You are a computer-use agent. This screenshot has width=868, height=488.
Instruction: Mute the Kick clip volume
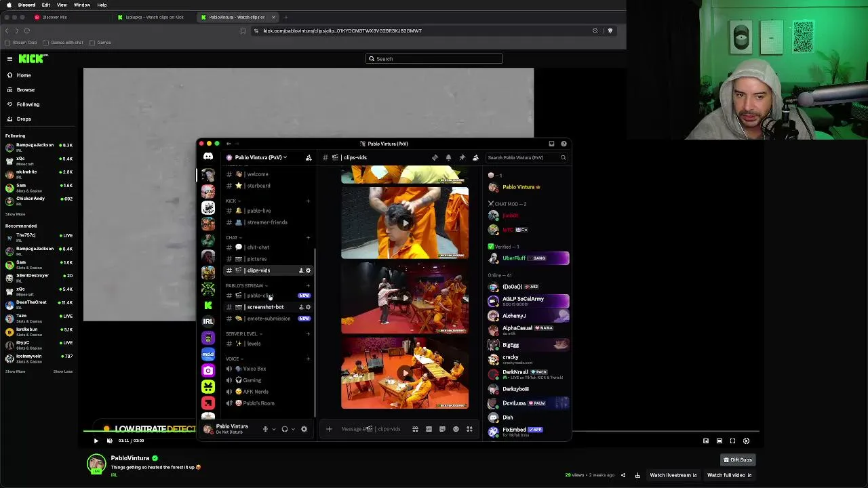pyautogui.click(x=109, y=441)
